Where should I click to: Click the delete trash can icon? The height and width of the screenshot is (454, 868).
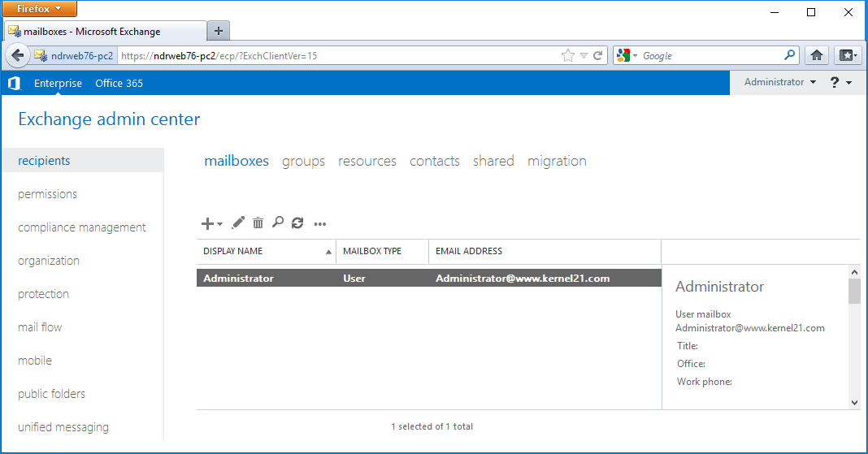pos(258,223)
